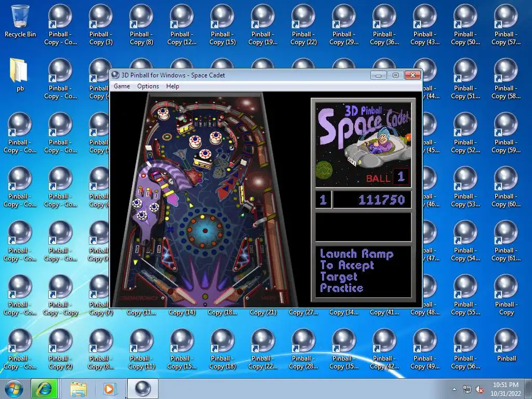Select the Pinball - Copy (51... shortcut
The width and height of the screenshot is (532, 399).
(465, 79)
